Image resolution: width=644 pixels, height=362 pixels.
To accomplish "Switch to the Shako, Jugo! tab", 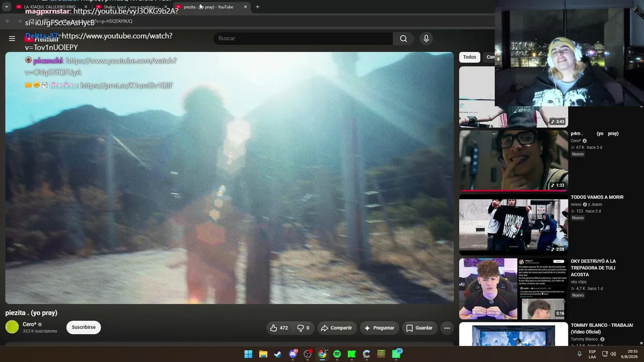I will (x=132, y=7).
